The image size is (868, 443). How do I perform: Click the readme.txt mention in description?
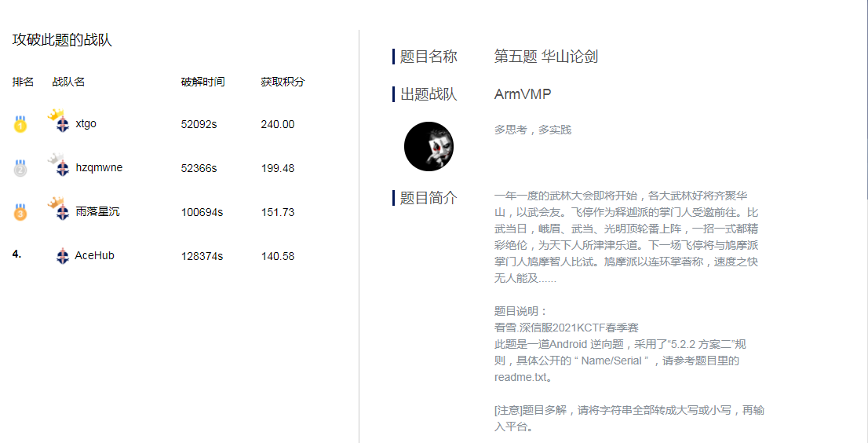(x=520, y=378)
